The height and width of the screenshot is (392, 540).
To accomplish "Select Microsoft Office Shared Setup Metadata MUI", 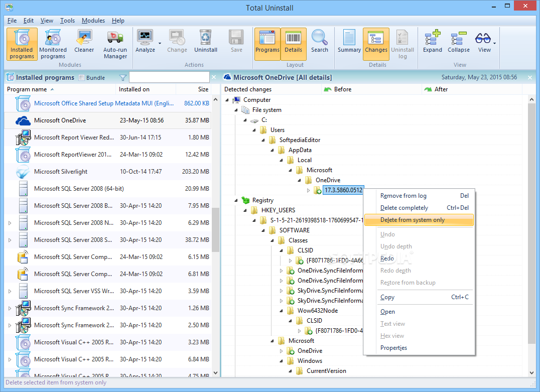I will coord(108,103).
